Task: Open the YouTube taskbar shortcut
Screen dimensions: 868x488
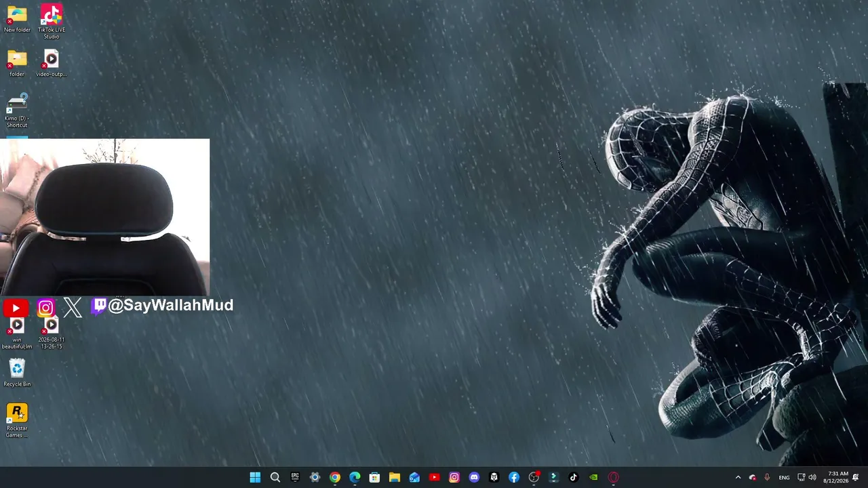Action: click(434, 477)
